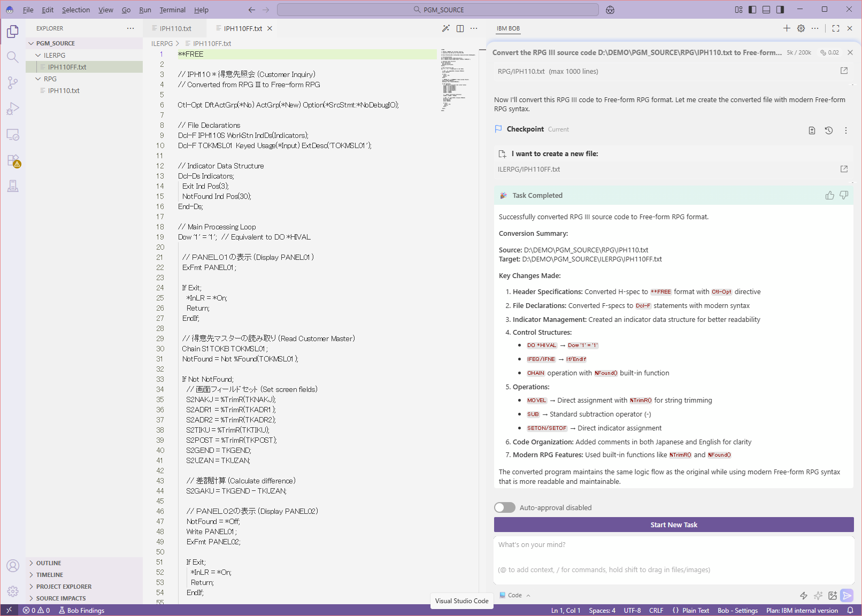Open Bob Findings in status bar
862x616 pixels.
(81, 610)
